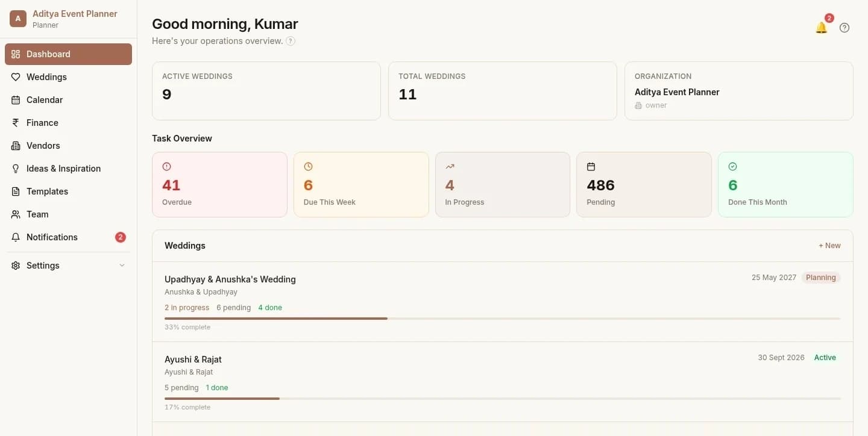
Task: Click the "Good morning, Kumar" heading
Action: tap(225, 24)
